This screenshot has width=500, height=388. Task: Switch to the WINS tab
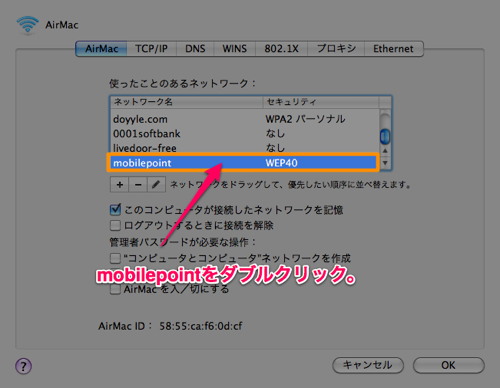pyautogui.click(x=235, y=49)
